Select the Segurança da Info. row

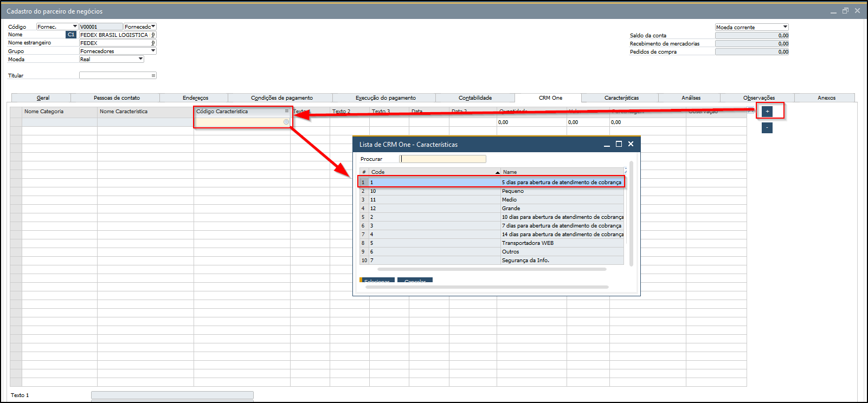click(492, 260)
